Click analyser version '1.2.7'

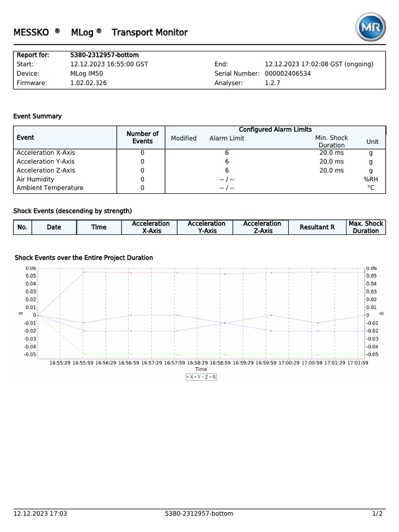(x=272, y=83)
